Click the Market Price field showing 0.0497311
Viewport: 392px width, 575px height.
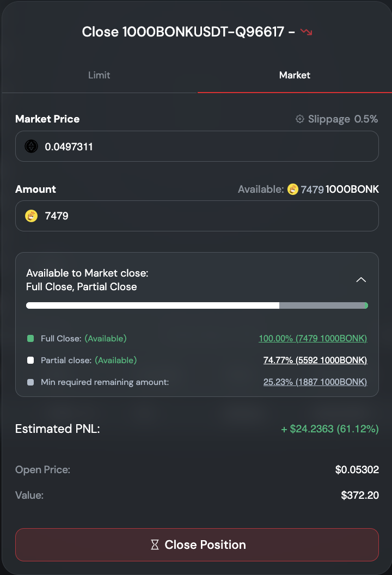207,146
